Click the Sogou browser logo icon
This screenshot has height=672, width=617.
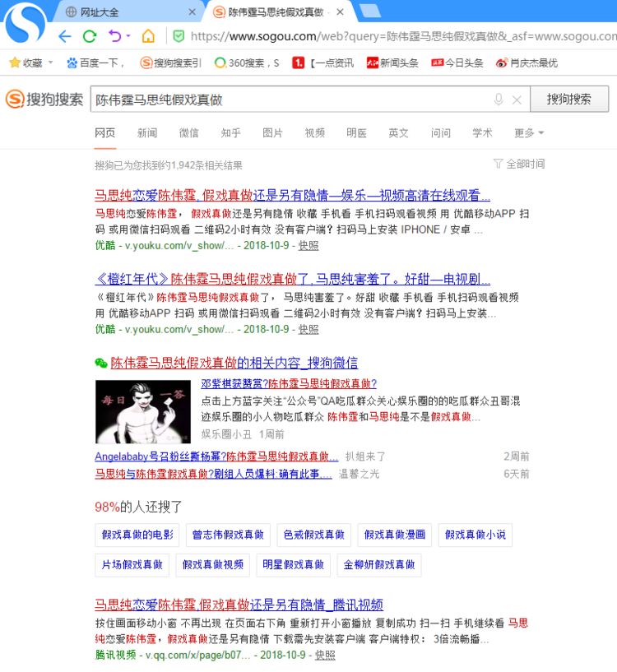25,22
